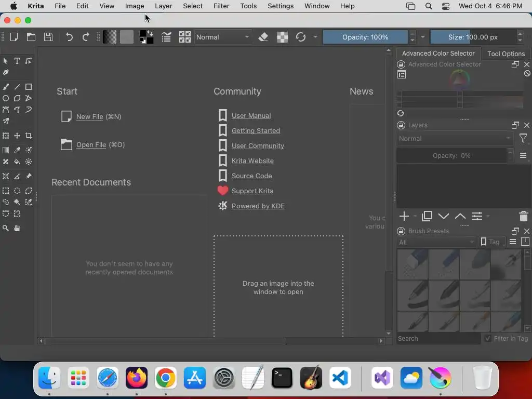Toggle Preserve Alpha checker button
The width and height of the screenshot is (532, 399).
(x=282, y=37)
